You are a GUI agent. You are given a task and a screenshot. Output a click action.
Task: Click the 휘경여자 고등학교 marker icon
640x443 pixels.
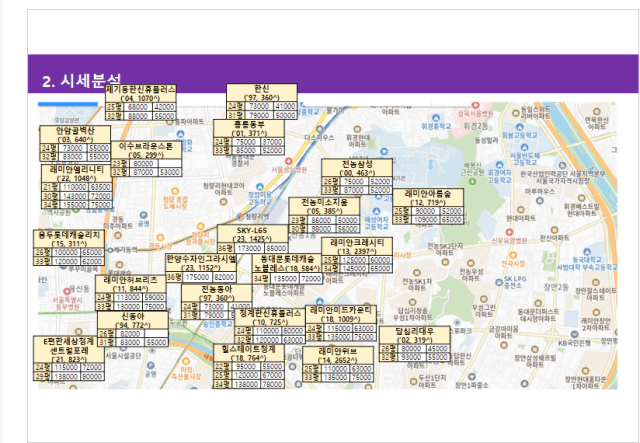point(499,164)
